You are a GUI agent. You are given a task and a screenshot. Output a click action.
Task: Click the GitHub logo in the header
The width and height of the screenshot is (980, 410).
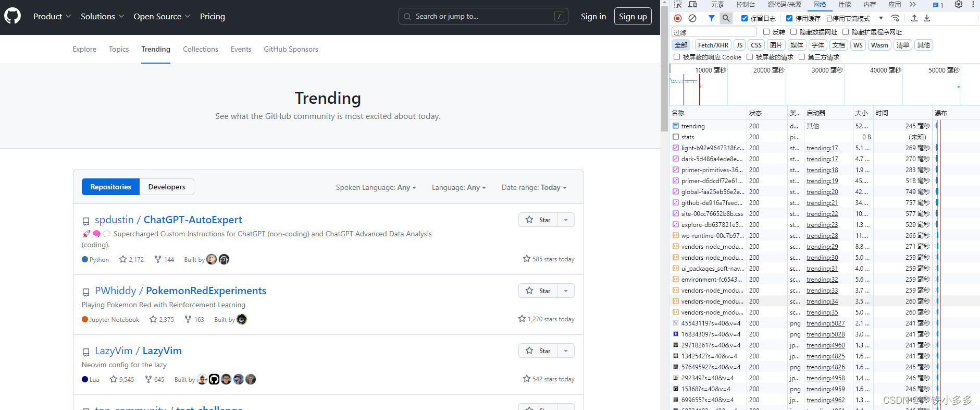coord(13,16)
